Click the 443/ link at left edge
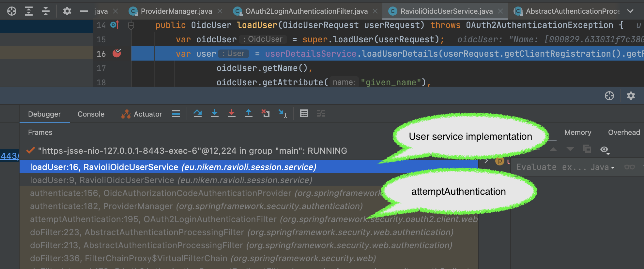Screen dimensions: 644x269 coord(9,156)
